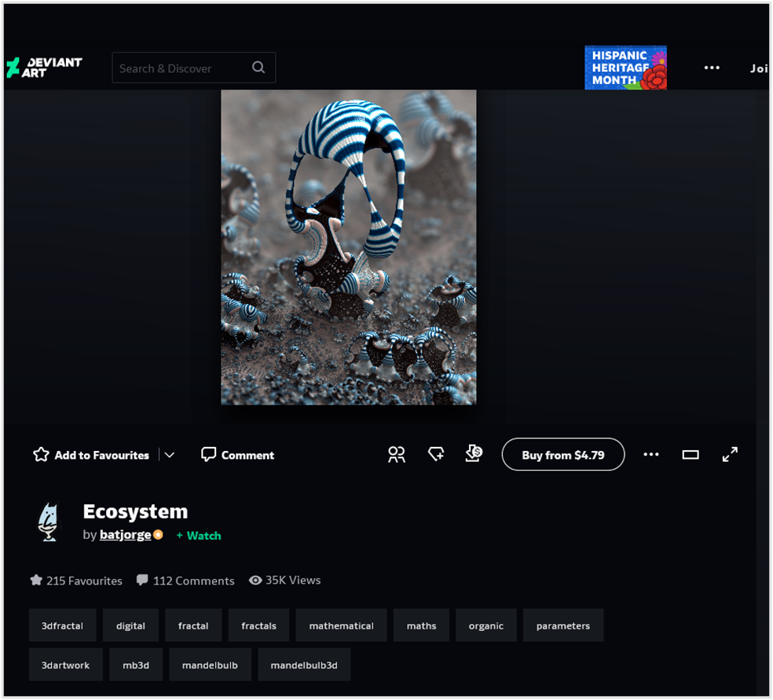Click 215 Favourites count

[x=76, y=581]
